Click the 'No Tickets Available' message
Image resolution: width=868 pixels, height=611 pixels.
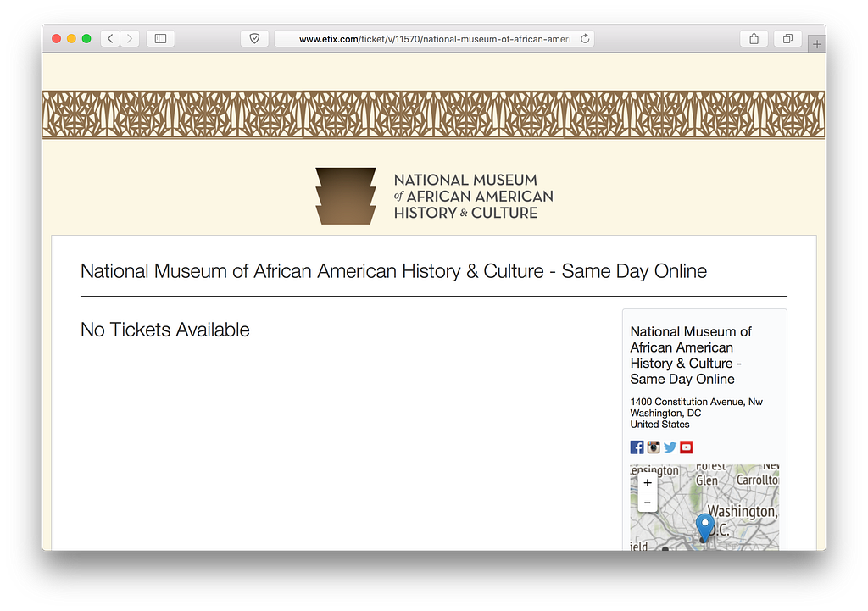(165, 330)
